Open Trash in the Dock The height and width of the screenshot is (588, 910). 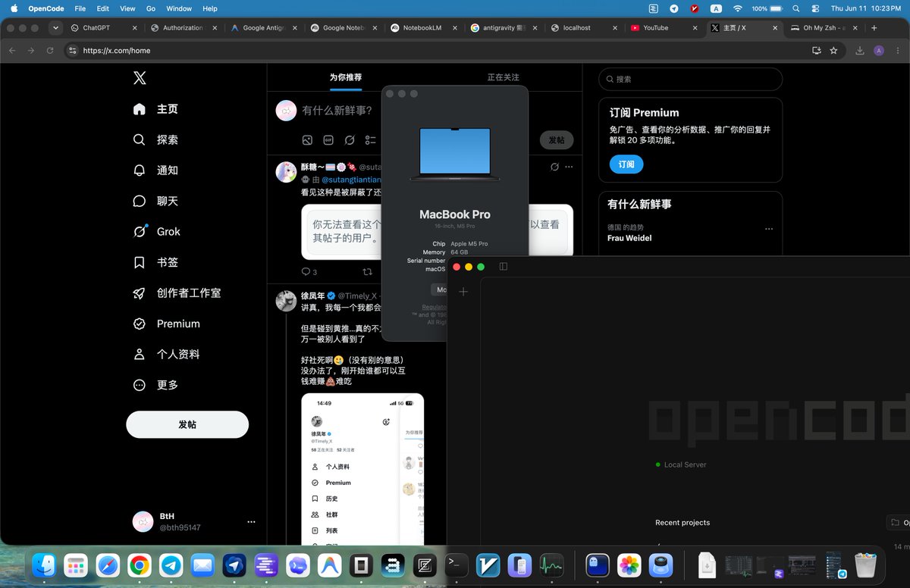(865, 565)
